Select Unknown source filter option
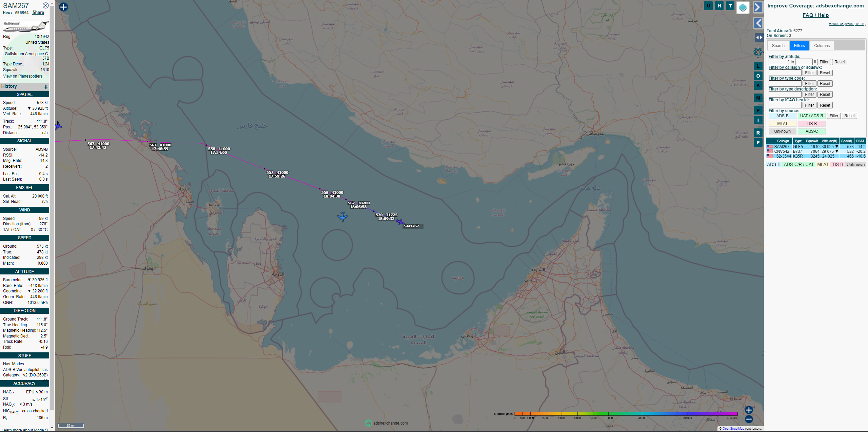868x432 pixels. (x=782, y=131)
